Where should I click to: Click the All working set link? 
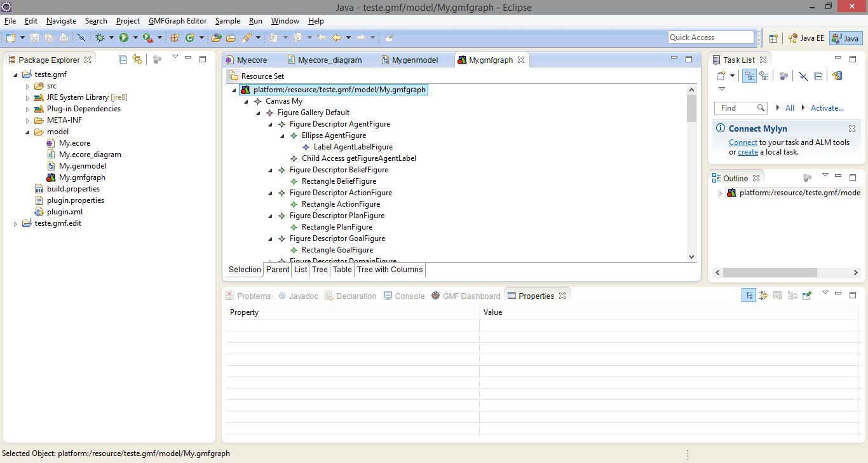click(790, 108)
